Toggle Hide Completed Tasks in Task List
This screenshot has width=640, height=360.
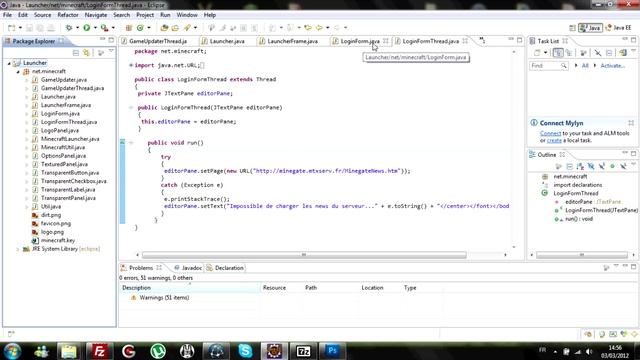598,53
